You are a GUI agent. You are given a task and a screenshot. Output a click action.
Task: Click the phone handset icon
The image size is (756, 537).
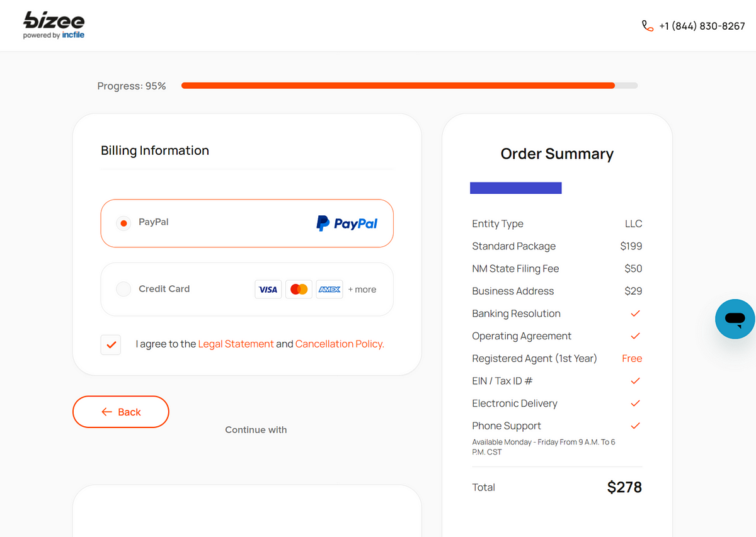point(648,26)
